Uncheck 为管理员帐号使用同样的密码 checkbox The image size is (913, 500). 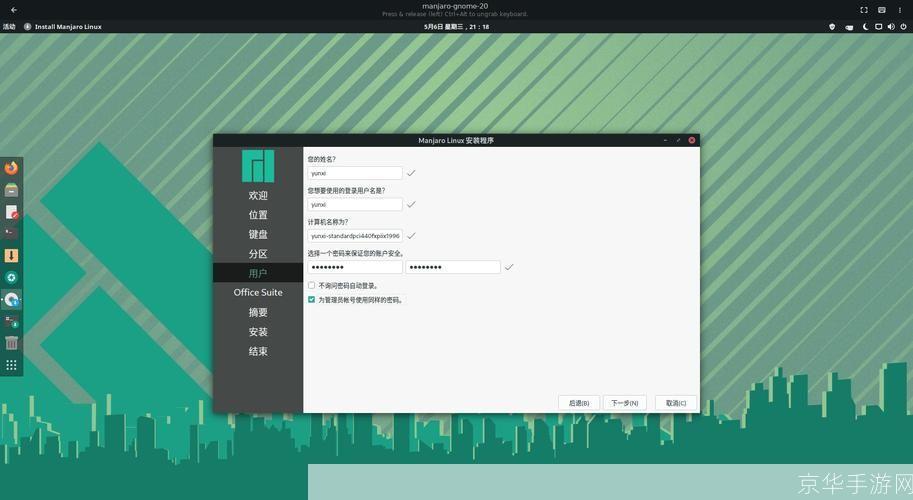point(312,300)
